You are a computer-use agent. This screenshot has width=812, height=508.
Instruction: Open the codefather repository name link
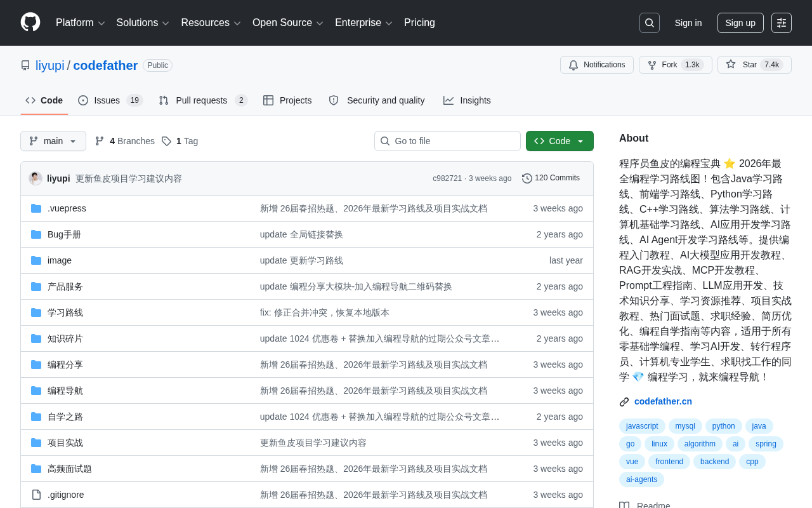105,65
